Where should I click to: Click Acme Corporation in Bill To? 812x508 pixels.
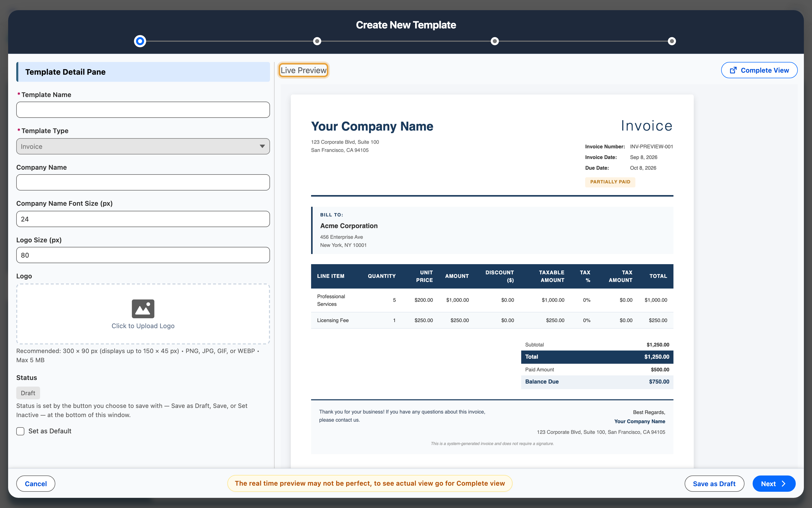pos(349,226)
